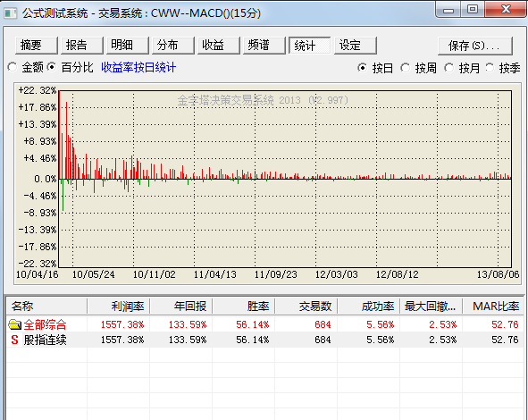
Task: Choose the 按季 quarterly radio option
Action: tap(490, 68)
